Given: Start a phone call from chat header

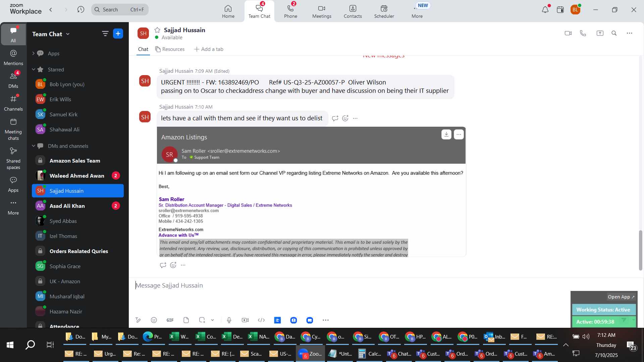Looking at the screenshot, I should (x=583, y=33).
